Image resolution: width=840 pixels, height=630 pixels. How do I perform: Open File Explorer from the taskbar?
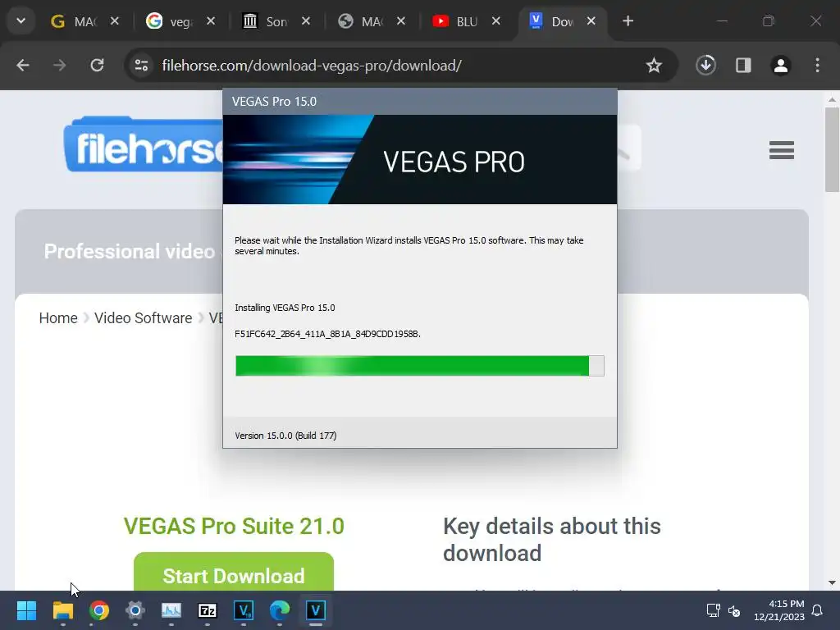62,610
